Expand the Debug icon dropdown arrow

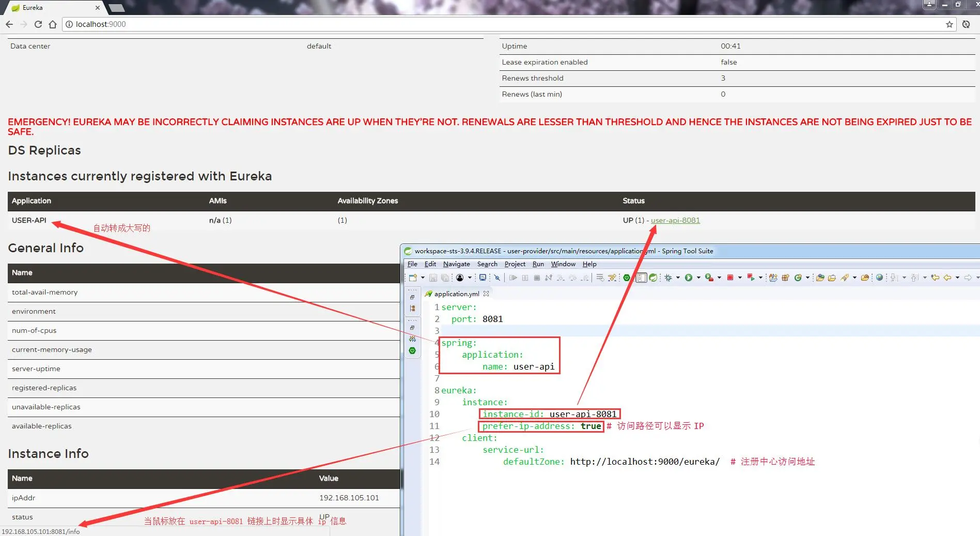point(678,278)
